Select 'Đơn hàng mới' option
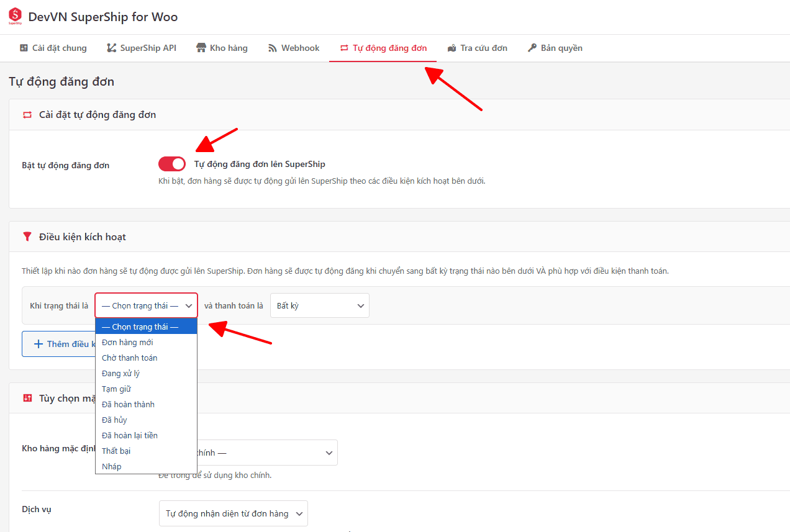This screenshot has width=790, height=532. tap(127, 342)
